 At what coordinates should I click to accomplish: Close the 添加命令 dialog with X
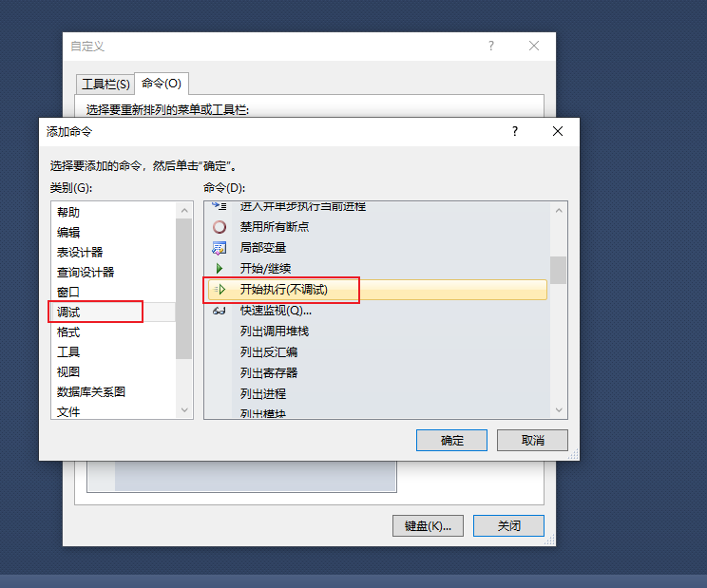[x=558, y=131]
